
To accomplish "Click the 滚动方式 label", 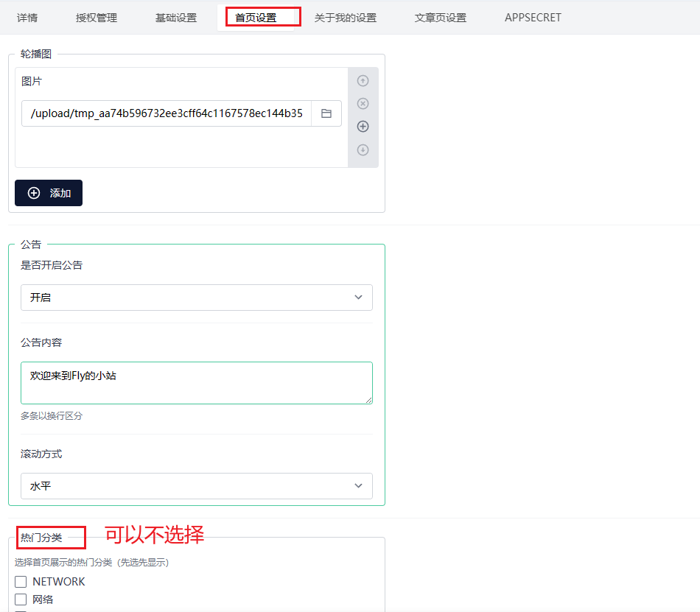I will (41, 454).
